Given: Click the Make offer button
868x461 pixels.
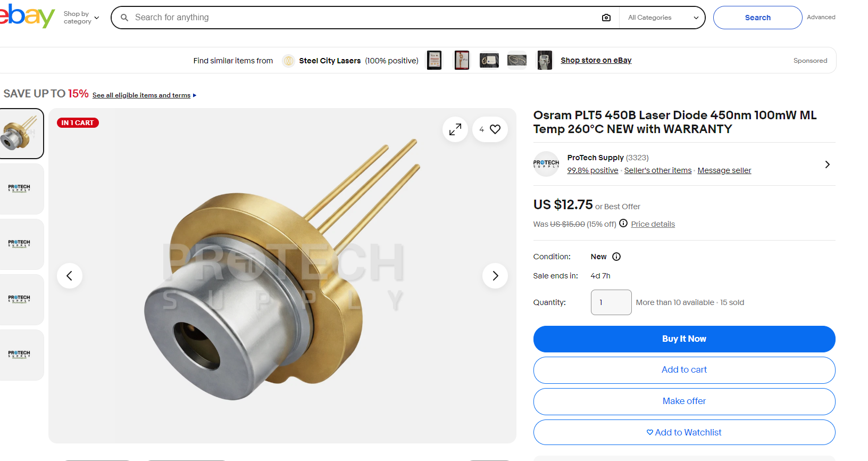Looking at the screenshot, I should click(x=684, y=401).
